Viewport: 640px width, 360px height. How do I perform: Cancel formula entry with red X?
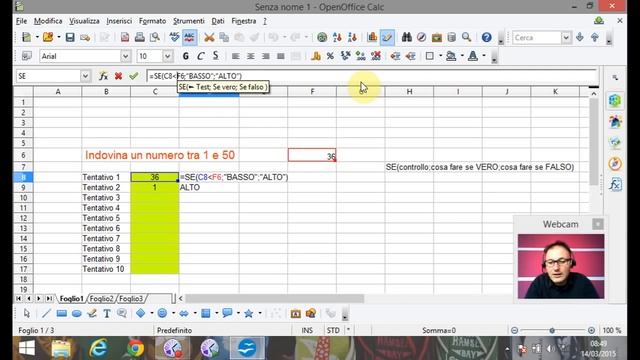tap(118, 76)
